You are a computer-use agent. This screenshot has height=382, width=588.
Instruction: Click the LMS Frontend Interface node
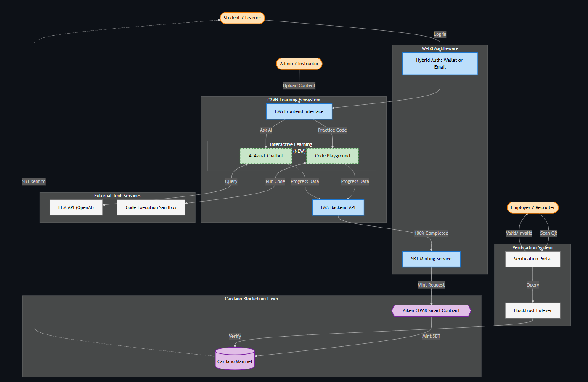pos(299,112)
